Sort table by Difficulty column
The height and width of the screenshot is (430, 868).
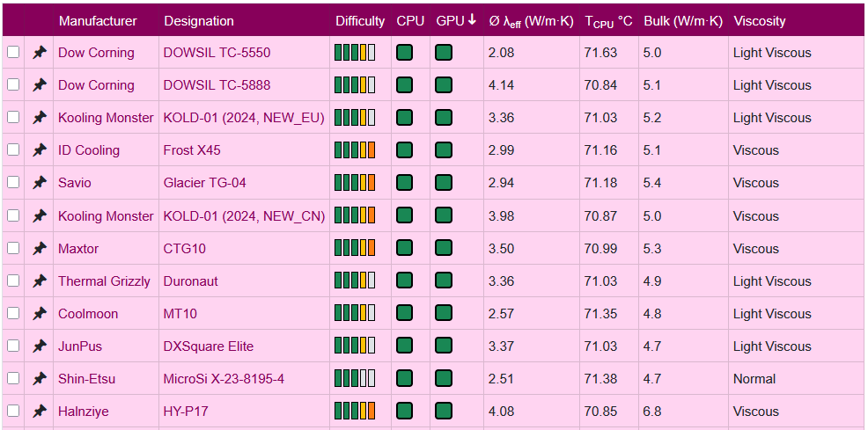[x=360, y=21]
